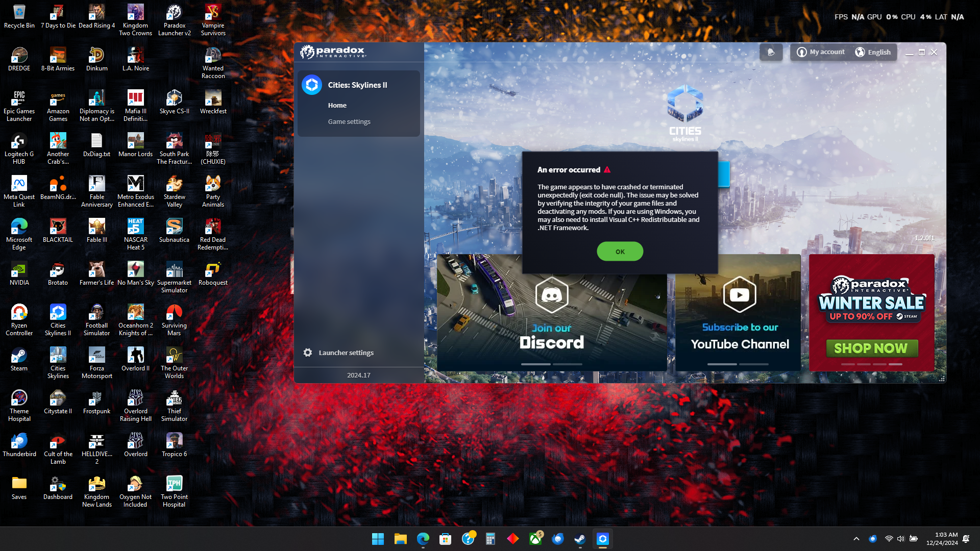
Task: Select the Manor Lords desktop icon
Action: tap(135, 145)
